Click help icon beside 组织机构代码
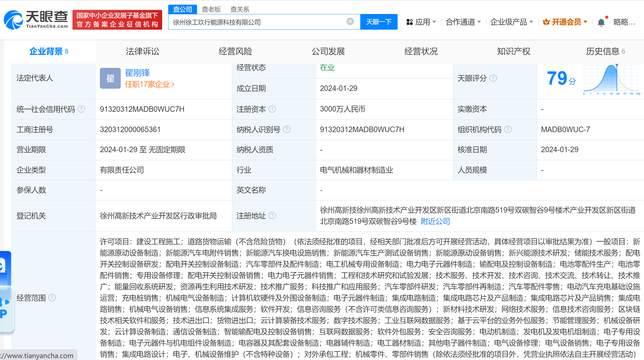This screenshot has width=644, height=360. (508, 129)
